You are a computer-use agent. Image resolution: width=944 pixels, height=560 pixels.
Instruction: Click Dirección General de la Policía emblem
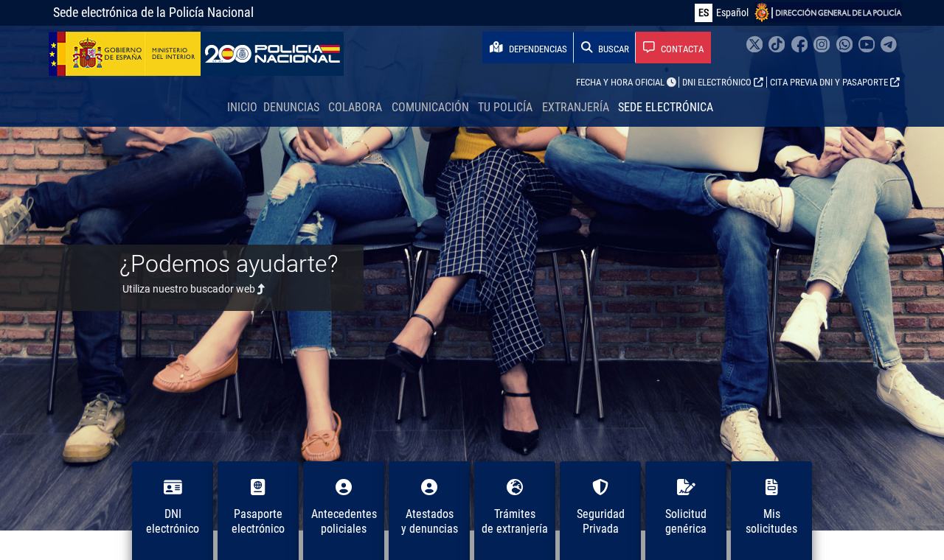click(827, 13)
